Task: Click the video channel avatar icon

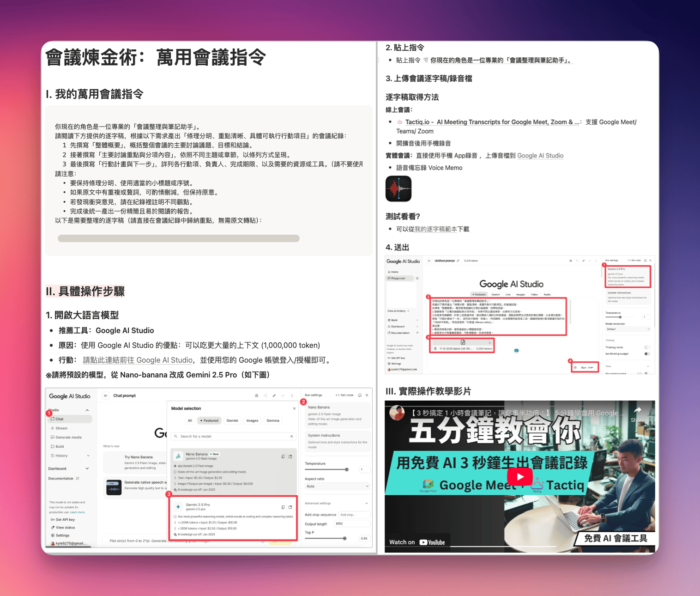Action: click(397, 413)
